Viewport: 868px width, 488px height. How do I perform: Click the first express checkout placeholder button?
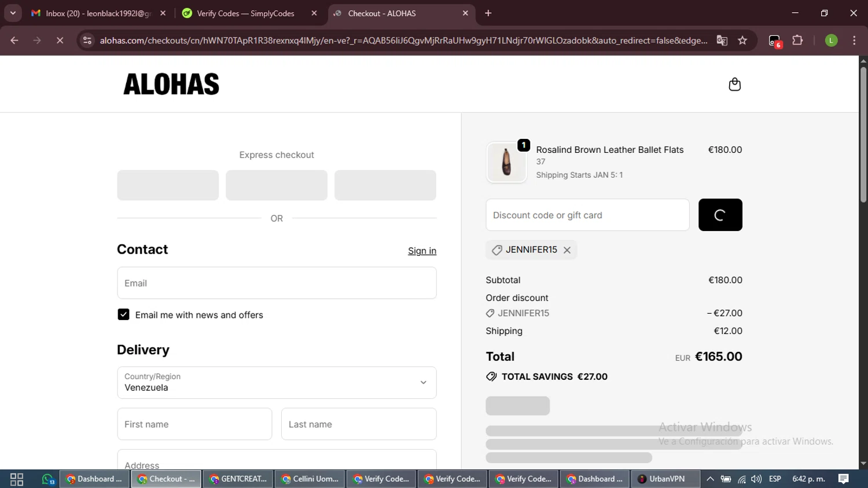(x=168, y=185)
